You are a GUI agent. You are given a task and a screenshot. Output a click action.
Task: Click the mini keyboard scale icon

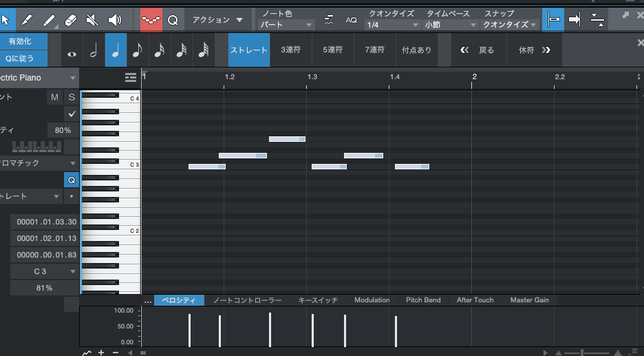37,147
